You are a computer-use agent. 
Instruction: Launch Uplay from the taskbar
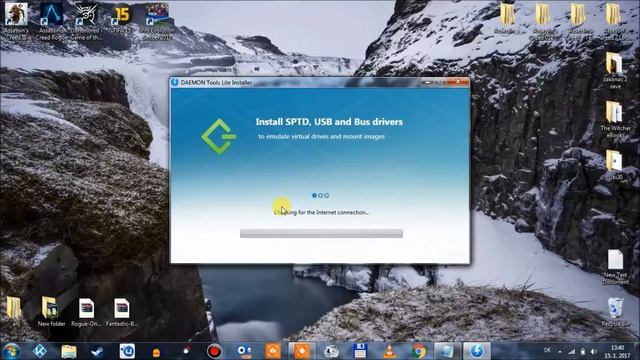[127, 351]
